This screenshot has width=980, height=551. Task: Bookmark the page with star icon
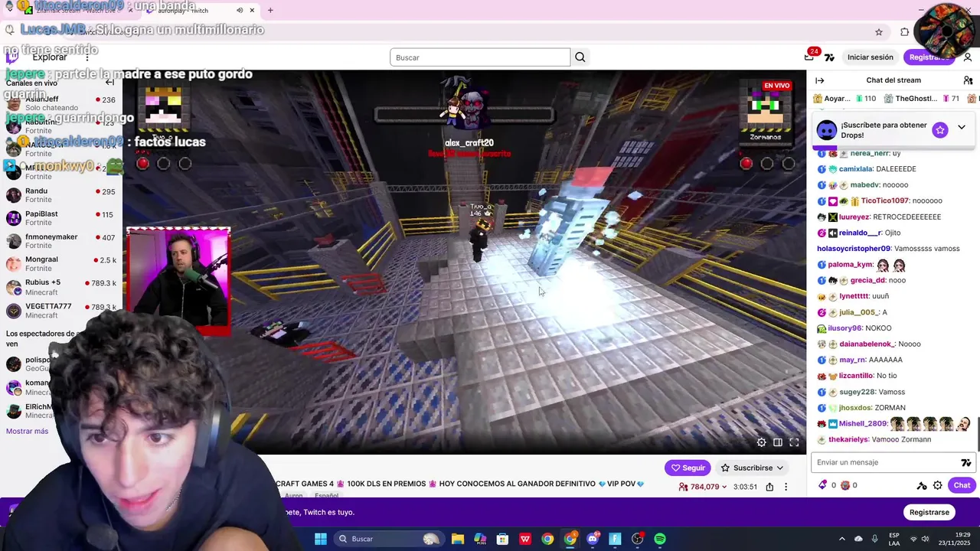pyautogui.click(x=879, y=32)
